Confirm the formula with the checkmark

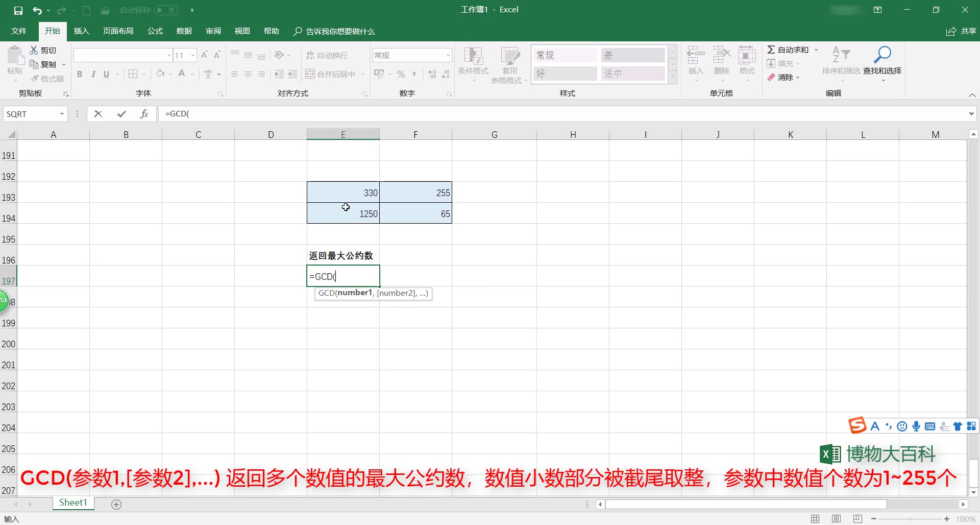(121, 113)
